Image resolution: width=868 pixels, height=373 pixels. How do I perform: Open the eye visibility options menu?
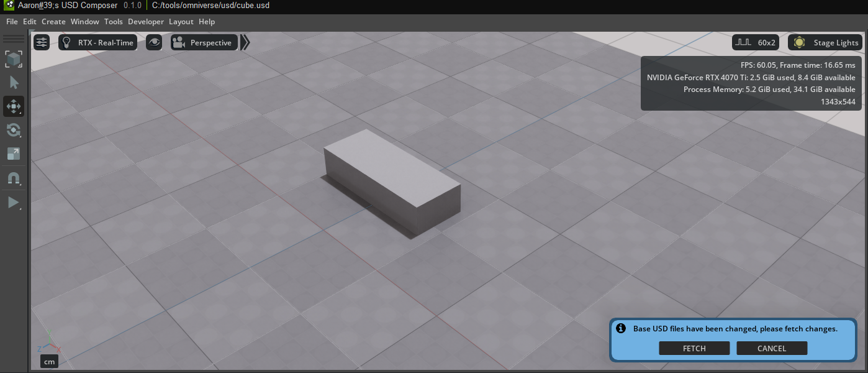click(154, 42)
